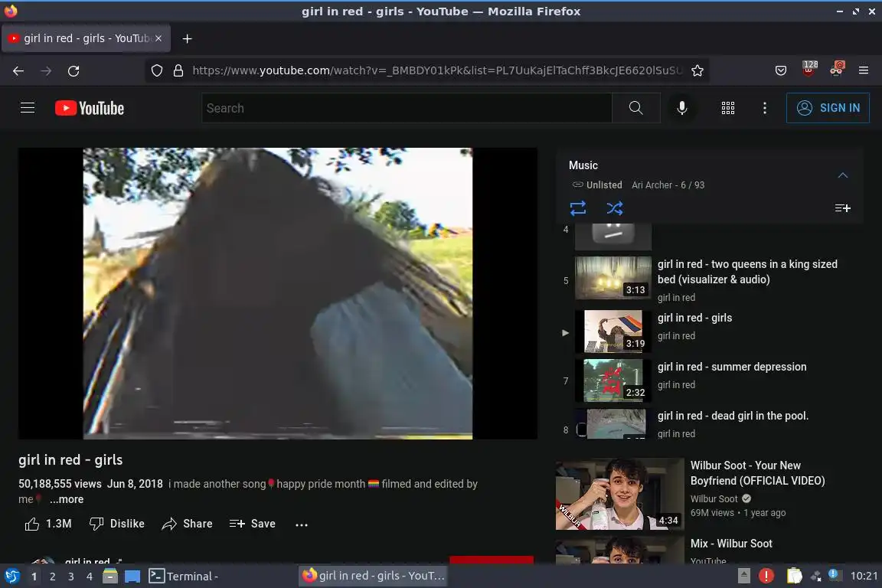Open the YouTube apps grid
The width and height of the screenshot is (882, 588).
pyautogui.click(x=728, y=108)
